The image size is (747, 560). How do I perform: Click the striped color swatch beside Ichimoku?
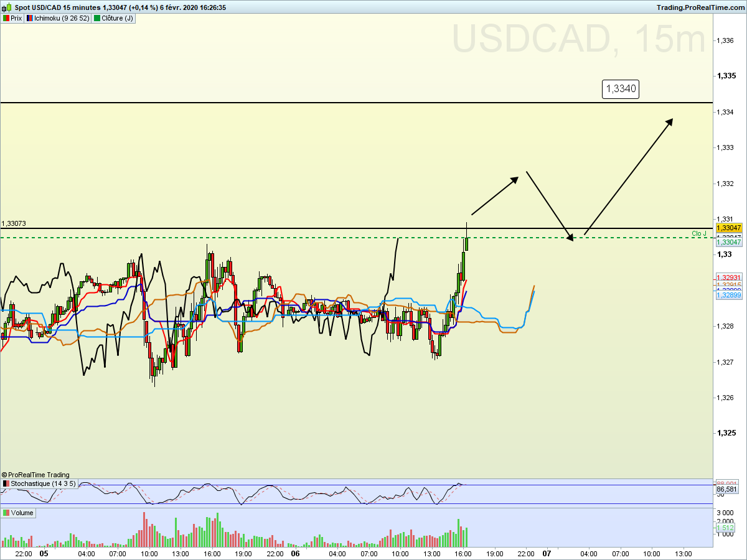click(x=31, y=18)
